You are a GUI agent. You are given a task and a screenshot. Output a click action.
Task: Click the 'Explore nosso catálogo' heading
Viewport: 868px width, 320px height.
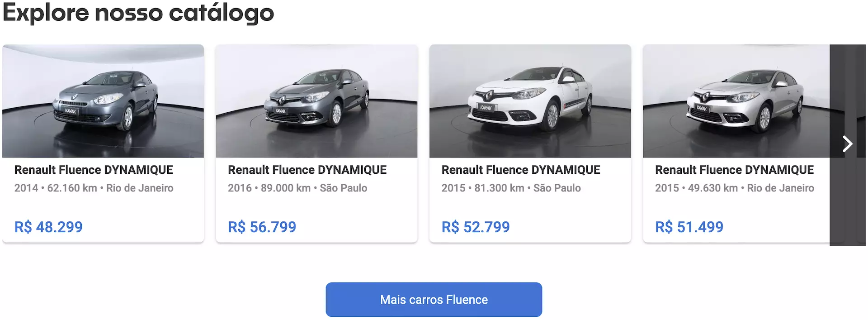pos(137,13)
